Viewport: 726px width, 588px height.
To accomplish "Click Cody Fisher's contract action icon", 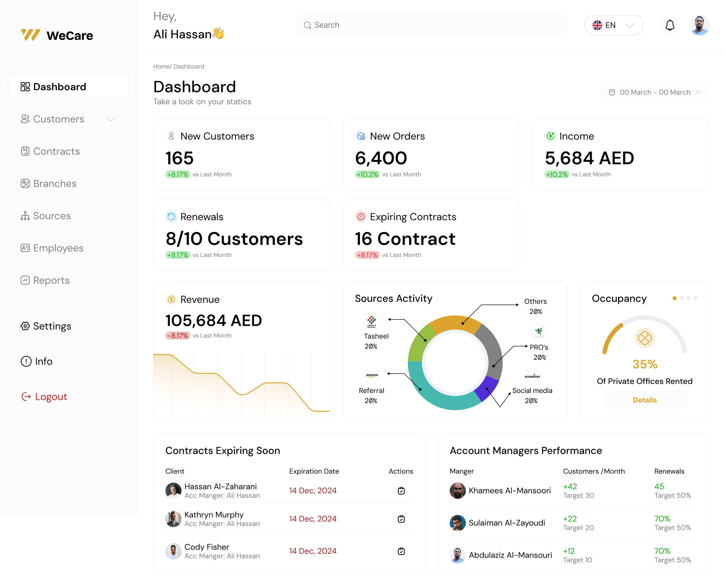I will click(401, 551).
